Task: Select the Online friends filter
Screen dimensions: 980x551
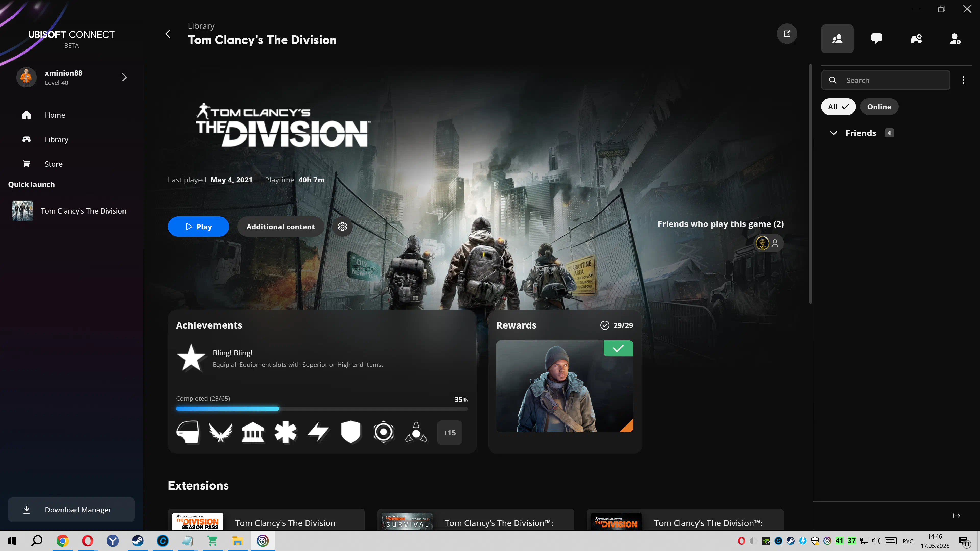Action: pyautogui.click(x=879, y=107)
